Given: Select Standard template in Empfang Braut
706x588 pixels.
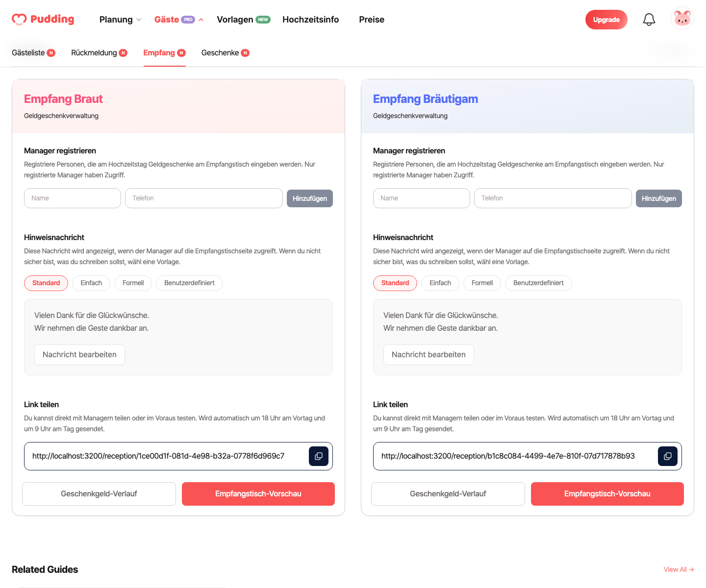Looking at the screenshot, I should [46, 283].
